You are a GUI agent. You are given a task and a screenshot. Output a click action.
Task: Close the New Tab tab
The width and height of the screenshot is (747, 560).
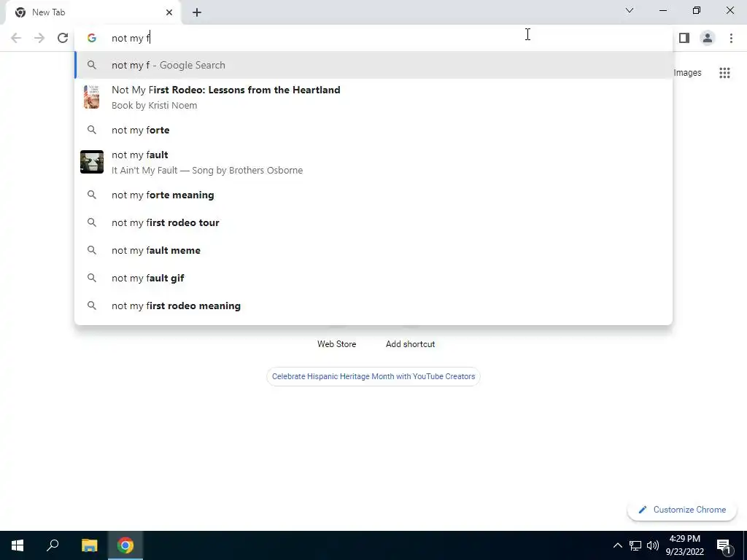(169, 12)
